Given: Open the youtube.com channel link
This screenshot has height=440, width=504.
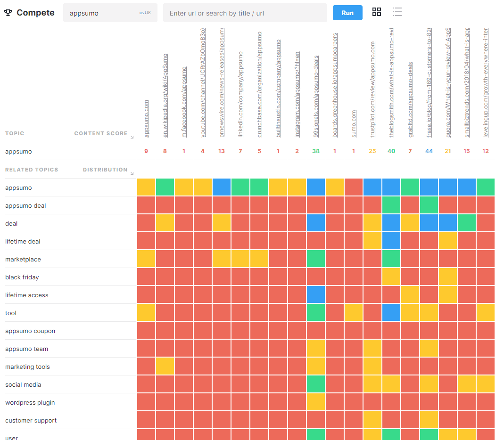Looking at the screenshot, I should click(x=203, y=83).
